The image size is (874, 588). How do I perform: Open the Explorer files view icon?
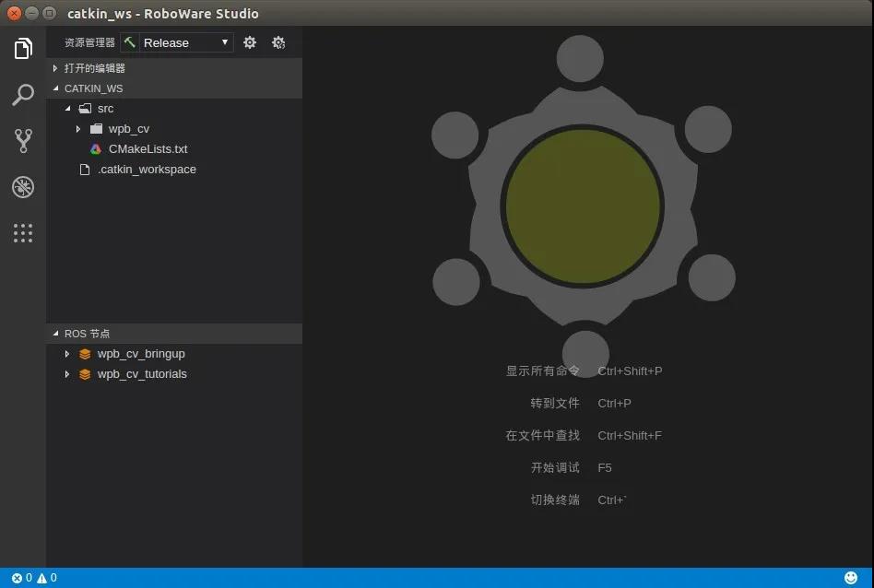(23, 49)
